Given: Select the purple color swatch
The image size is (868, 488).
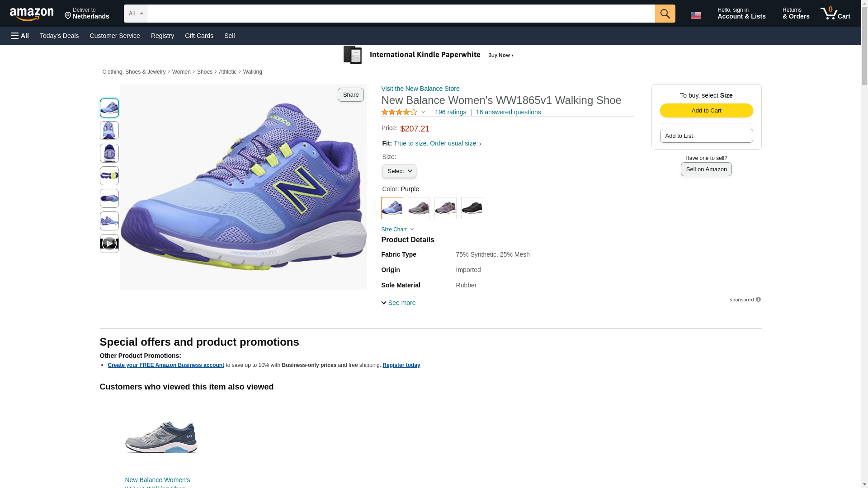Looking at the screenshot, I should (x=392, y=208).
